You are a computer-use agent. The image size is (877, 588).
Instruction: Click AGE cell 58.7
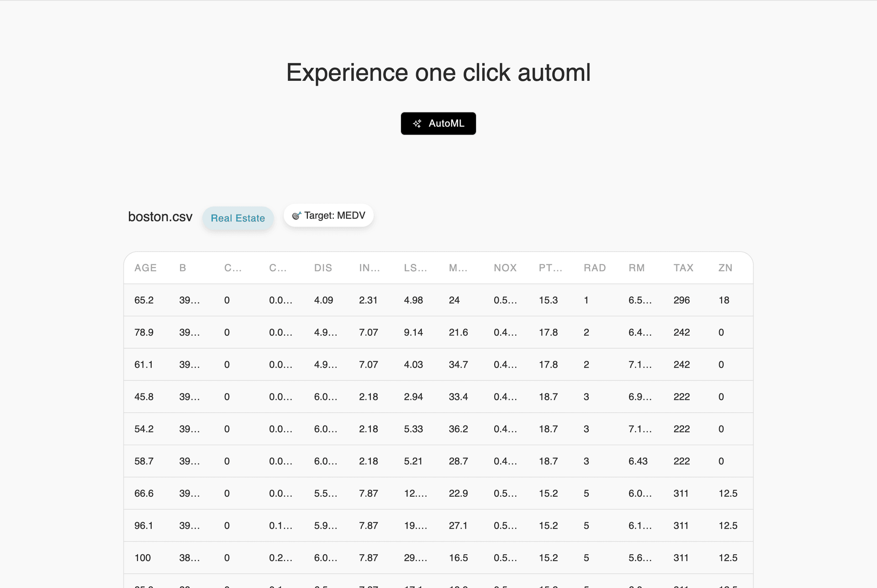pyautogui.click(x=144, y=461)
